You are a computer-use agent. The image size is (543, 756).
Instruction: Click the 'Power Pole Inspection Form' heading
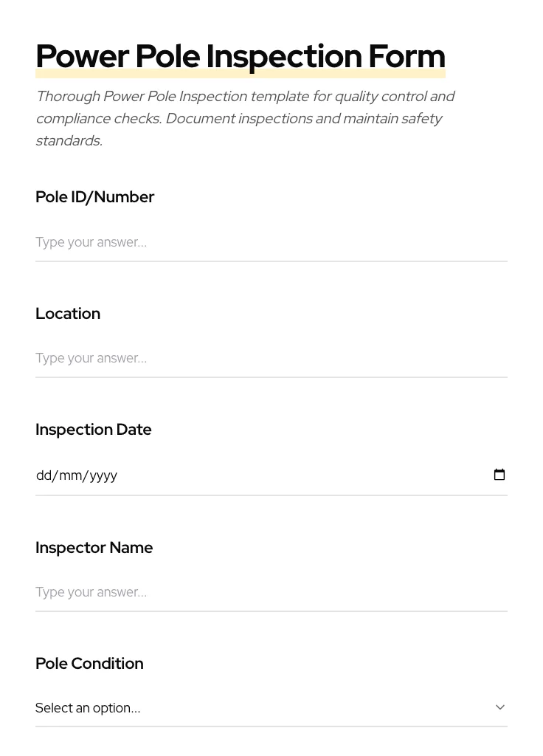click(241, 57)
